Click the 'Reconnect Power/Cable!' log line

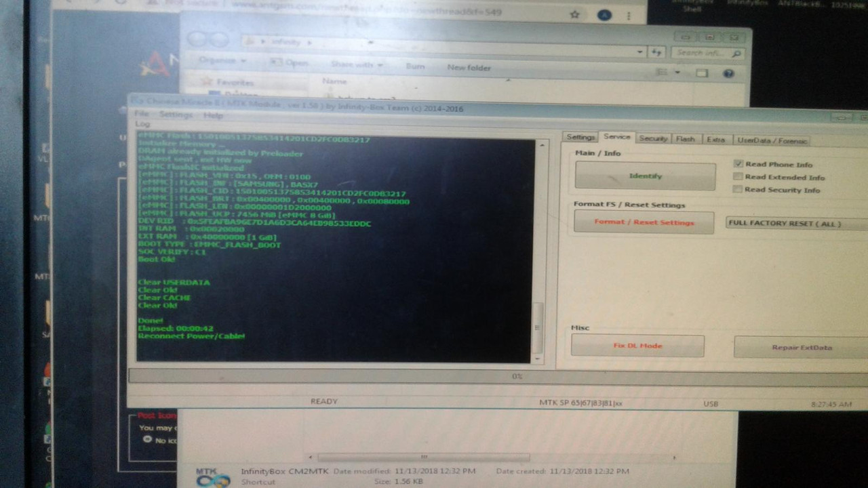pyautogui.click(x=191, y=336)
